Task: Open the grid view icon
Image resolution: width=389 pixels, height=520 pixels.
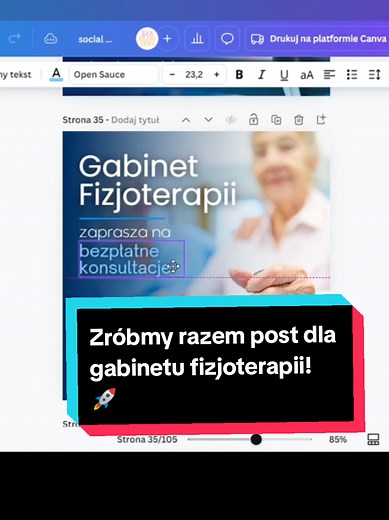Action: (373, 439)
